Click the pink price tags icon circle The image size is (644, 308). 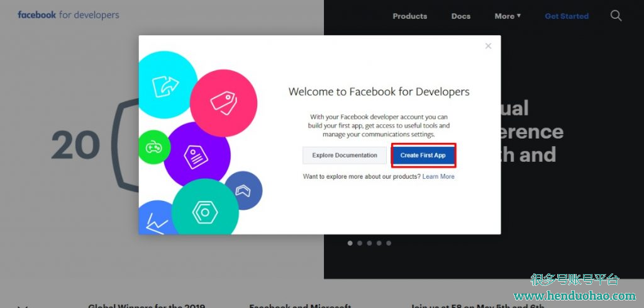223,103
